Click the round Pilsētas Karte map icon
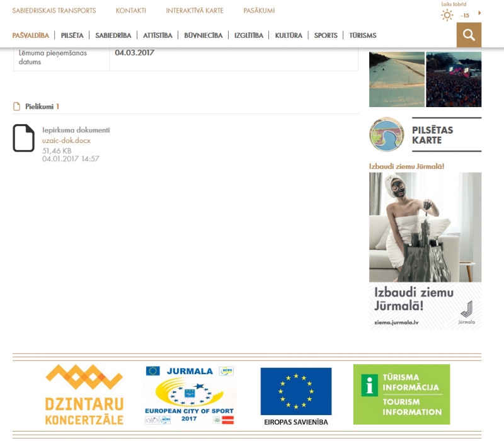 pyautogui.click(x=387, y=135)
